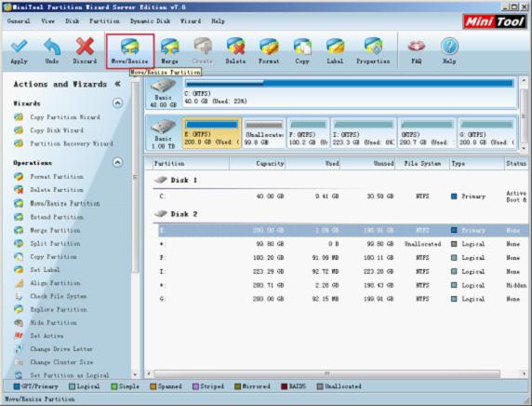Select C: partition block in disk map
532x406 pixels.
click(350, 92)
